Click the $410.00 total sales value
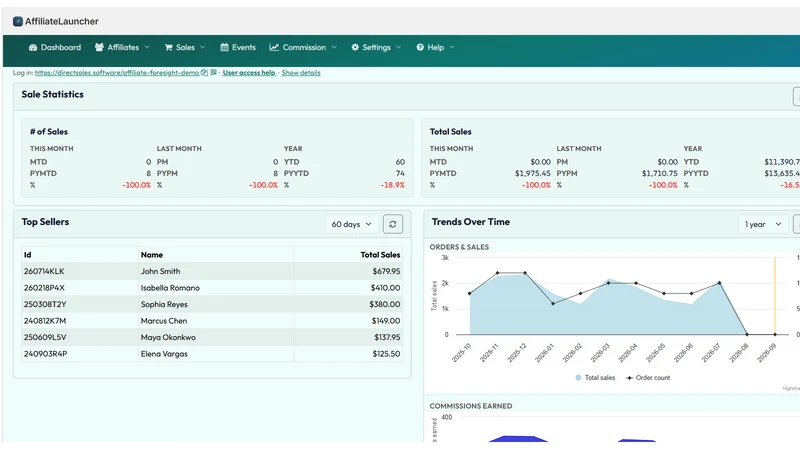This screenshot has width=800, height=450. [385, 288]
